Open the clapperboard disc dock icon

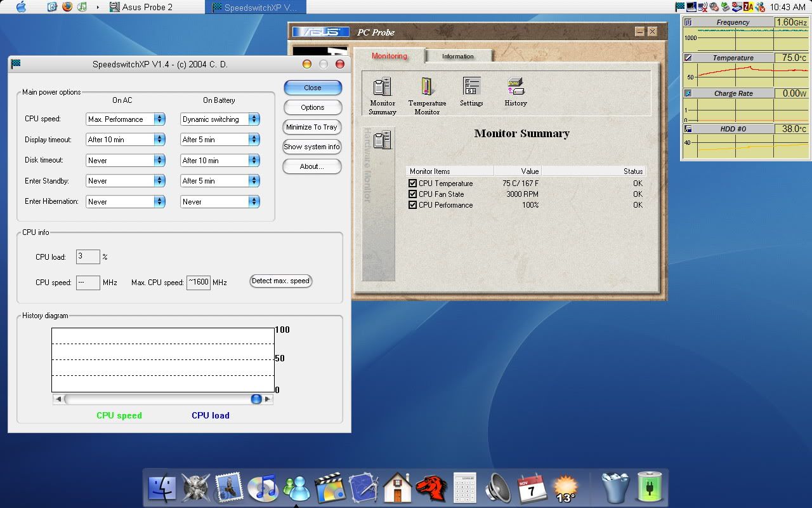329,488
